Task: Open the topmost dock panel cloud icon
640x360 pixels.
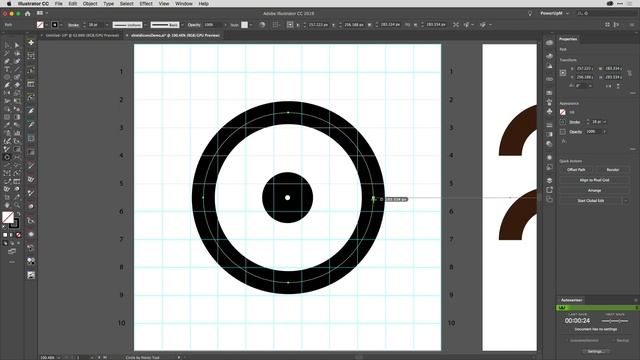Action: tap(549, 42)
